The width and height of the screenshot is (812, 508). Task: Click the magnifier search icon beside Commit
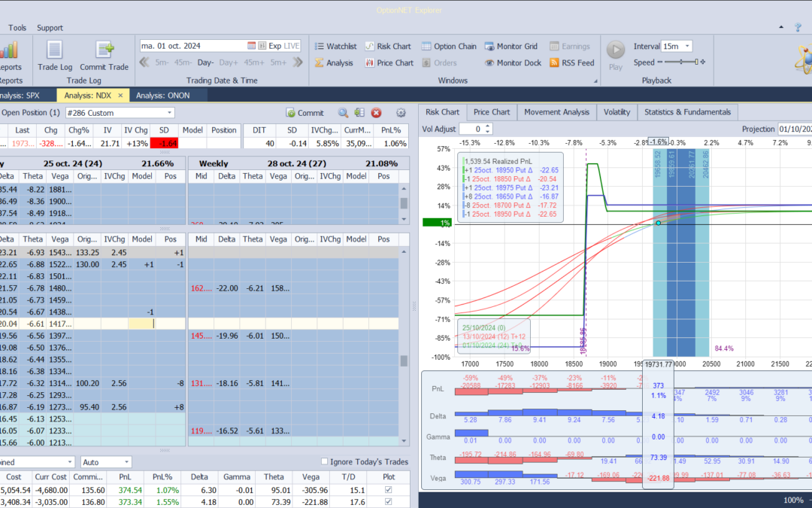click(x=343, y=112)
